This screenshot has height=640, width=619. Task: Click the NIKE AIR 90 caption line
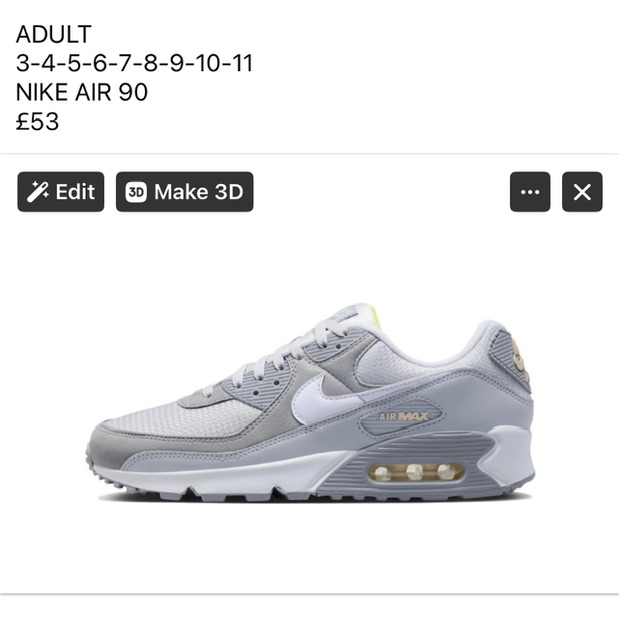(82, 92)
